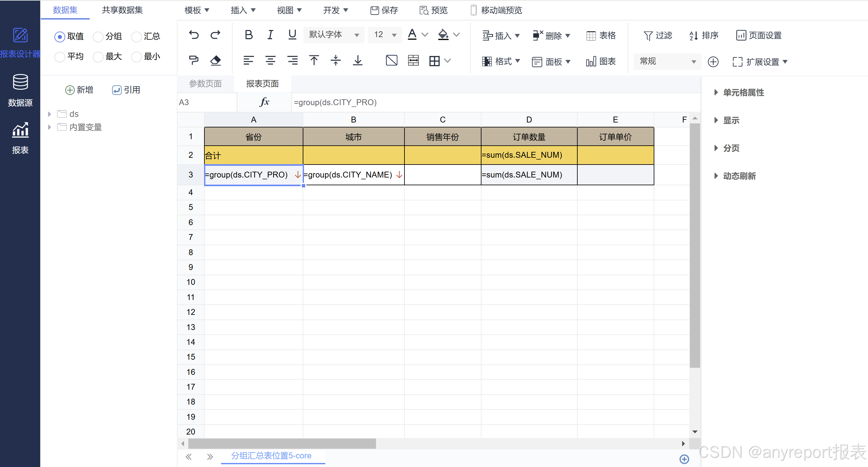Click the formula bar input field
This screenshot has width=868, height=467.
click(x=472, y=102)
